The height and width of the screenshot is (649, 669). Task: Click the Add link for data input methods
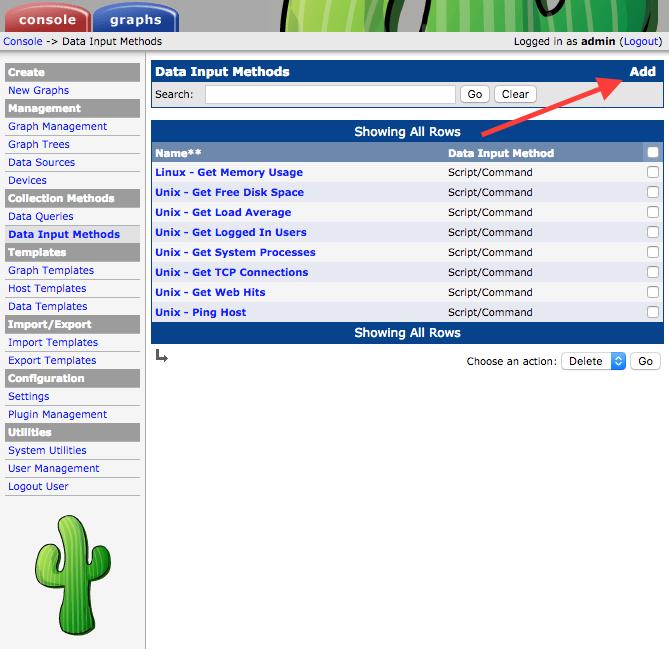click(642, 72)
